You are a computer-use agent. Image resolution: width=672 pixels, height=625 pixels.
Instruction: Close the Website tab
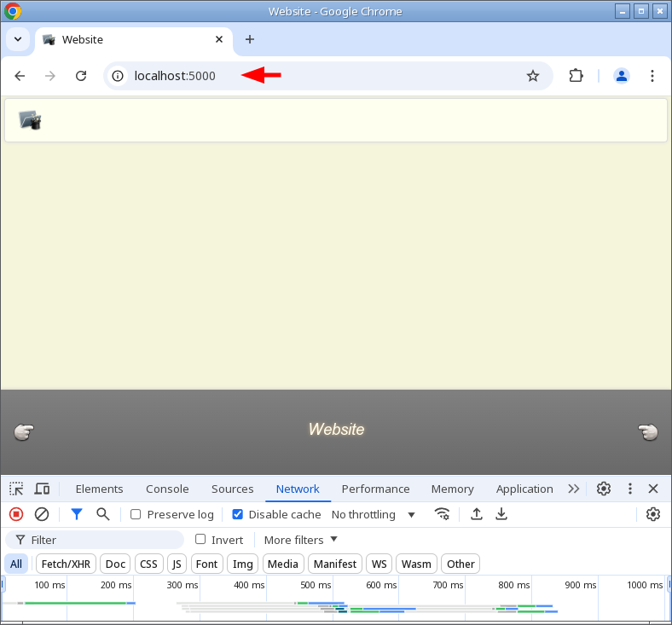[219, 39]
